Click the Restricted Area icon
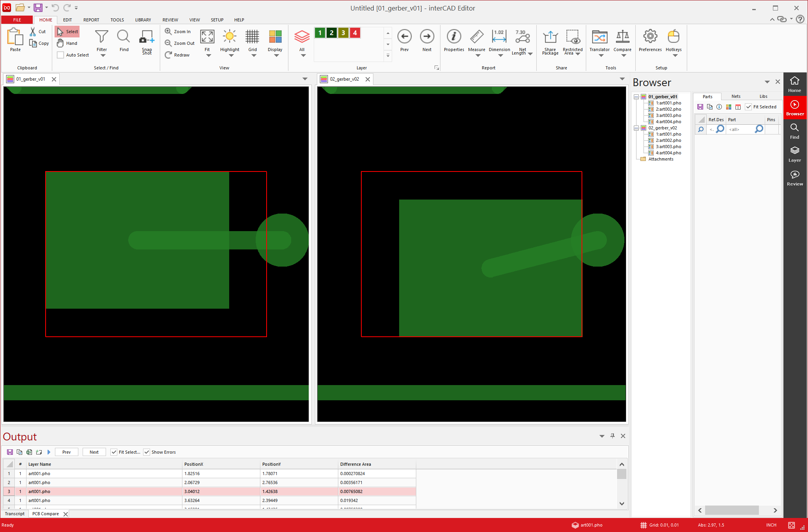This screenshot has width=808, height=532. 572,37
